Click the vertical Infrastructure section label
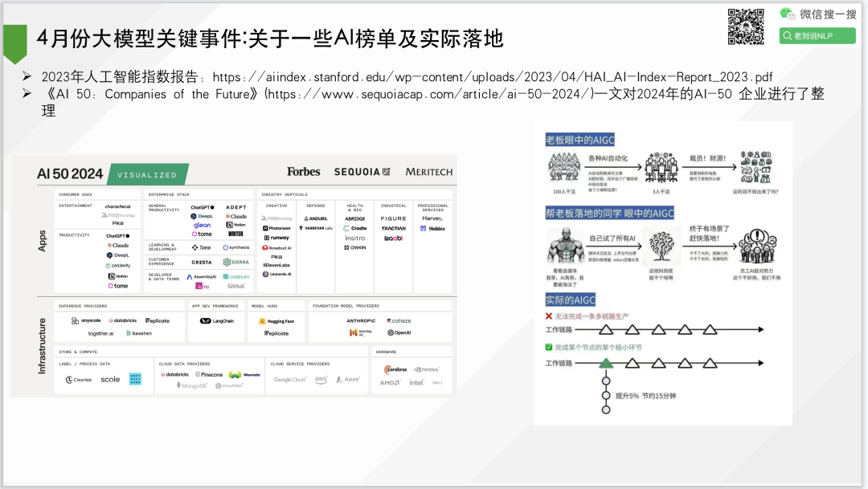868x489 pixels. pyautogui.click(x=42, y=346)
